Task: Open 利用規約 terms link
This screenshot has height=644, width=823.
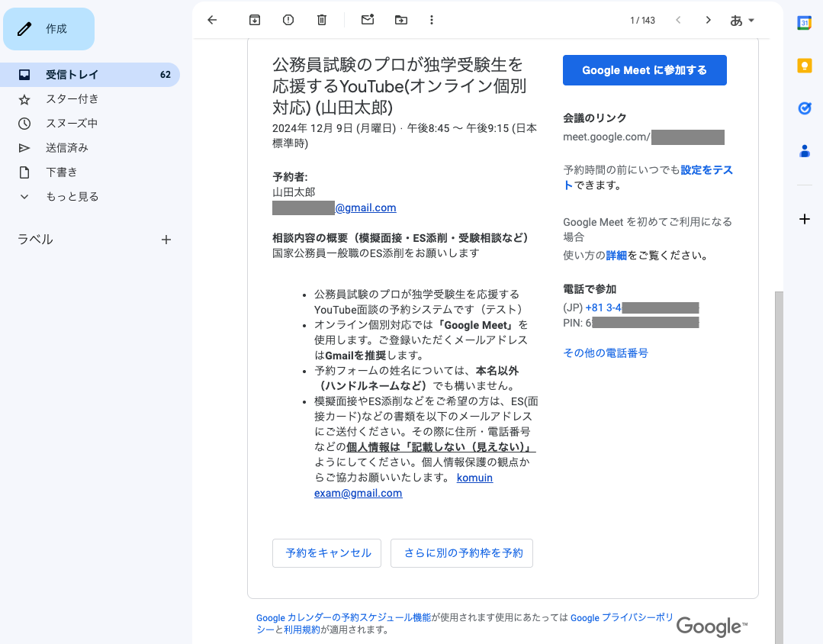Action: pos(302,630)
